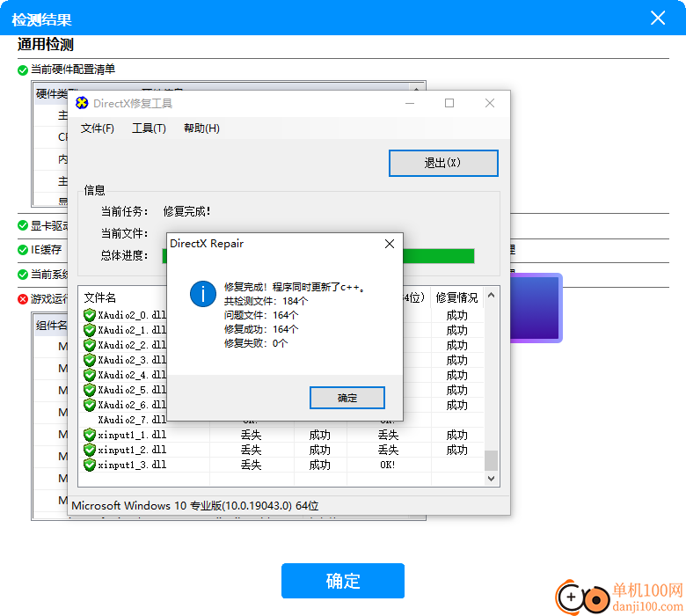Select the XAudio2_7.dll file row
Image resolution: width=686 pixels, height=616 pixels.
pos(132,420)
